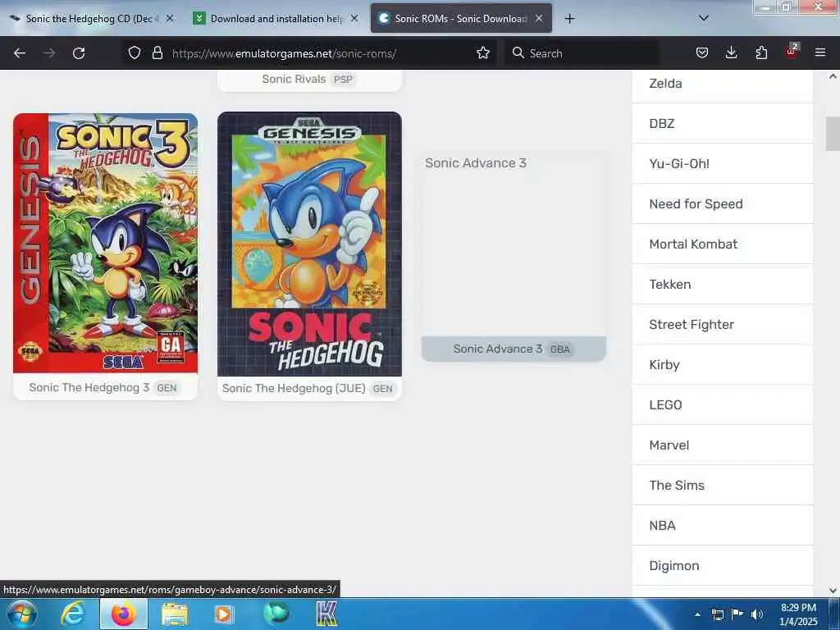Open the Save to Pocket icon
The image size is (840, 630).
tap(702, 52)
